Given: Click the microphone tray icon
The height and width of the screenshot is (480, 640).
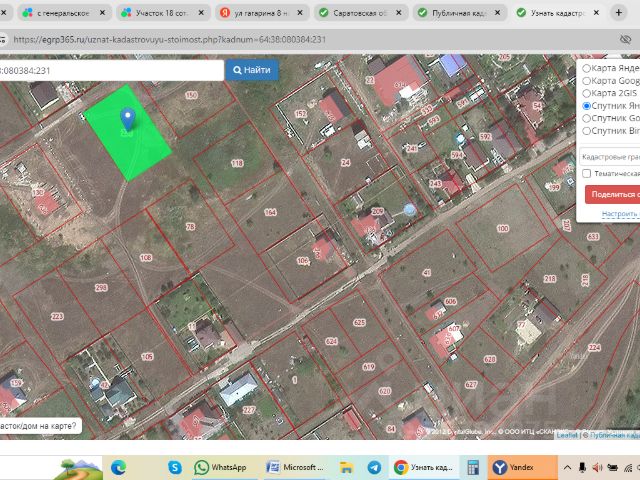Looking at the screenshot, I should (x=582, y=467).
